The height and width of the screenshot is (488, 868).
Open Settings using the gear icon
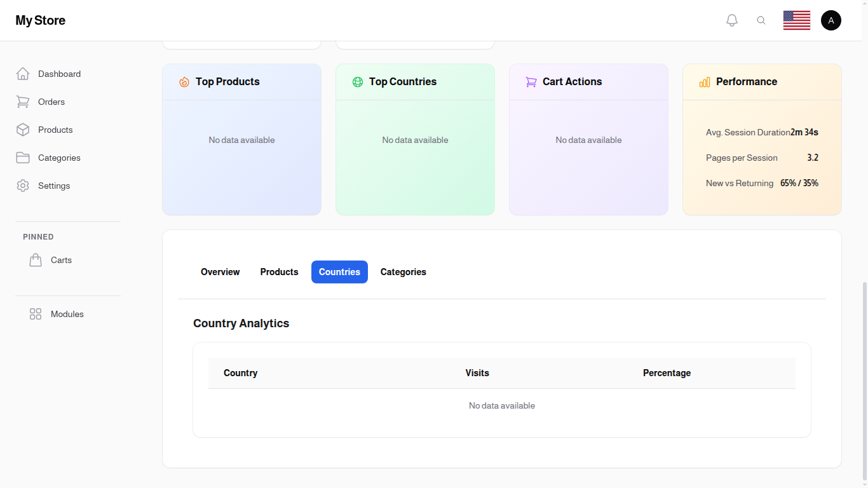pyautogui.click(x=23, y=186)
